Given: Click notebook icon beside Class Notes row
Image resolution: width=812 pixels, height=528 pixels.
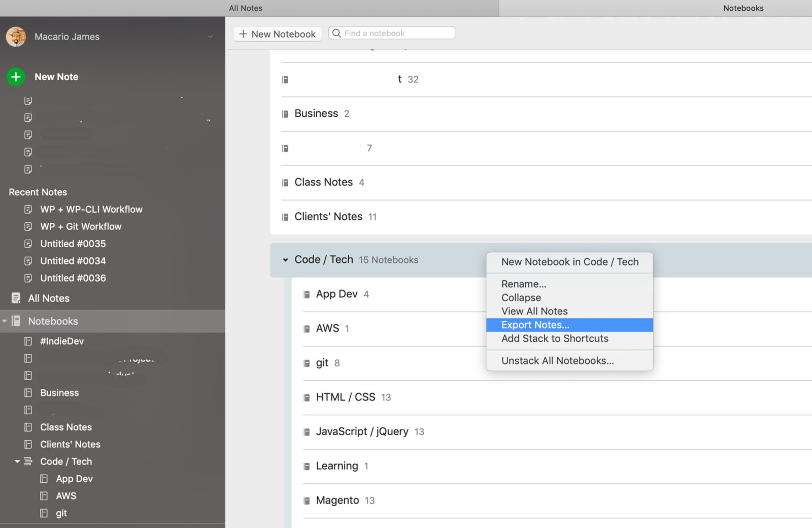Looking at the screenshot, I should pyautogui.click(x=285, y=183).
